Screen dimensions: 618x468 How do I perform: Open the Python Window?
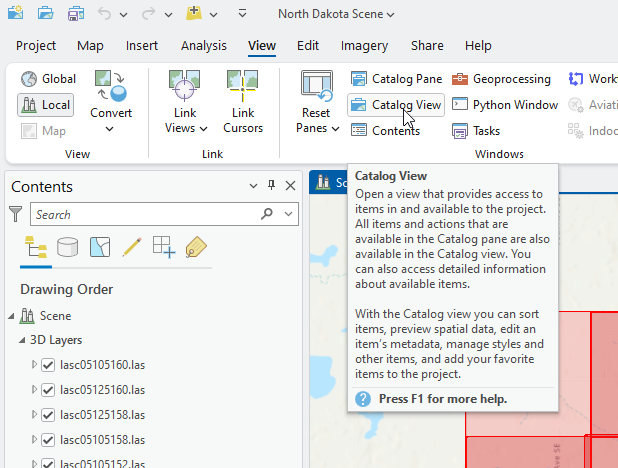[x=505, y=105]
